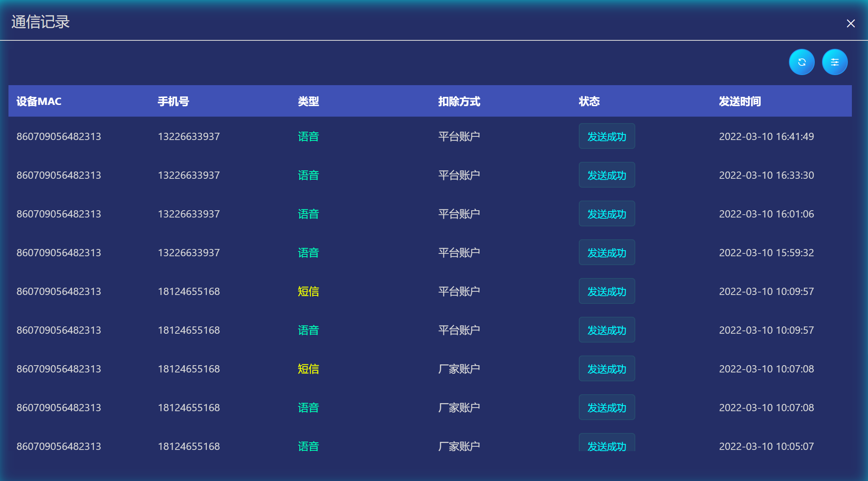
Task: Click device MAC in the first table row
Action: 59,136
